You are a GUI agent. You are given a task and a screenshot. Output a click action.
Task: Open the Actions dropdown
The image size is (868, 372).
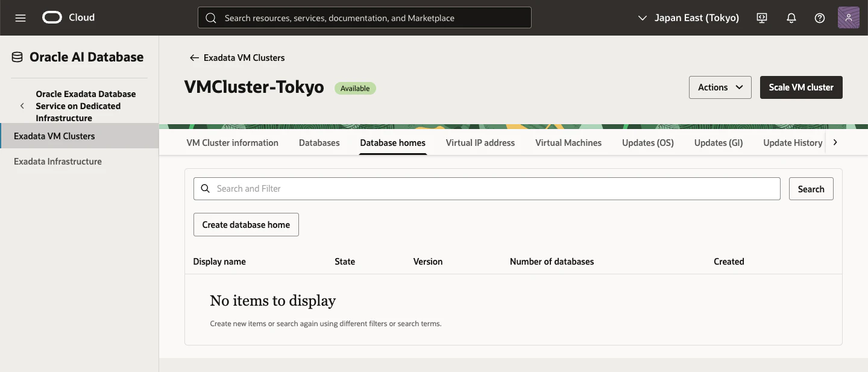click(x=720, y=87)
